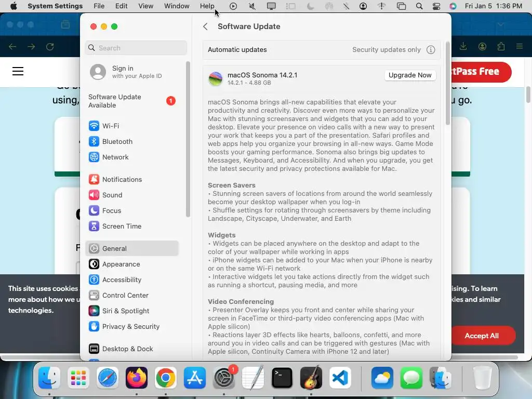Select General in the sidebar

pos(131,249)
